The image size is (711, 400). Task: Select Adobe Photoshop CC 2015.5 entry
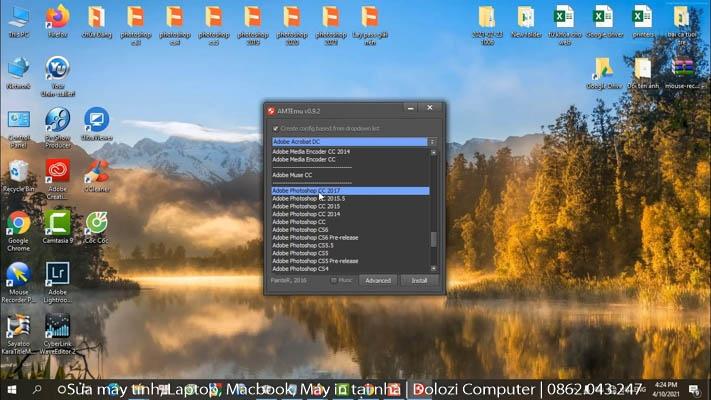308,198
